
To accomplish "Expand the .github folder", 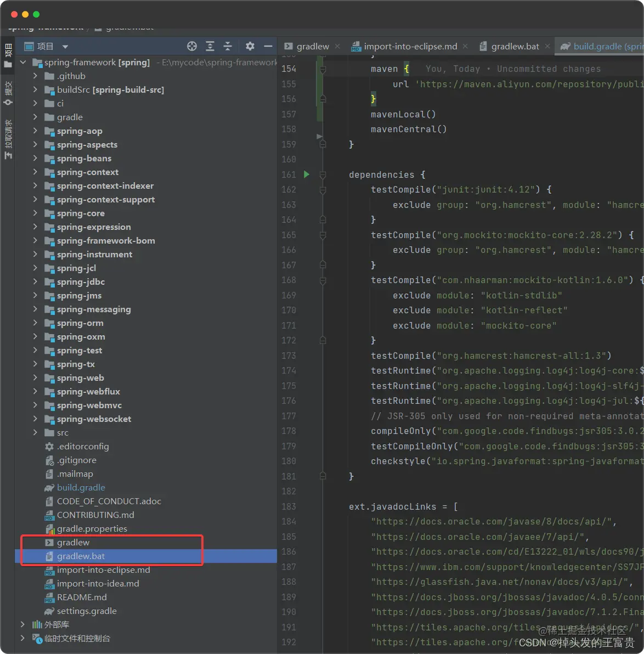I will point(36,76).
